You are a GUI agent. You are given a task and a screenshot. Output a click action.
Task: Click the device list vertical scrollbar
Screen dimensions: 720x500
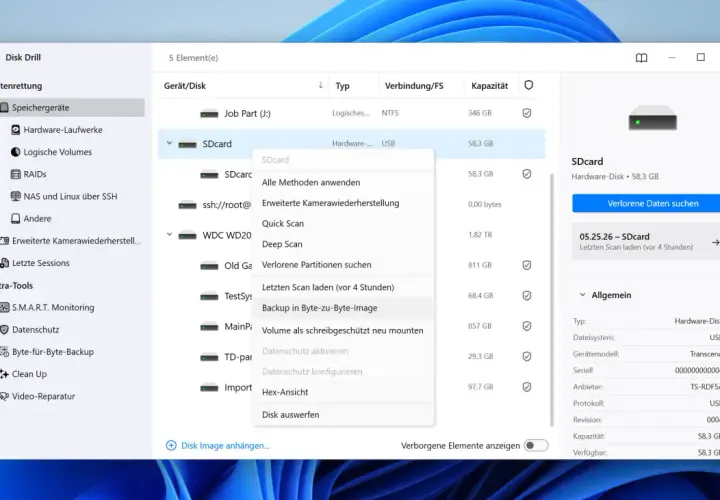tap(551, 300)
